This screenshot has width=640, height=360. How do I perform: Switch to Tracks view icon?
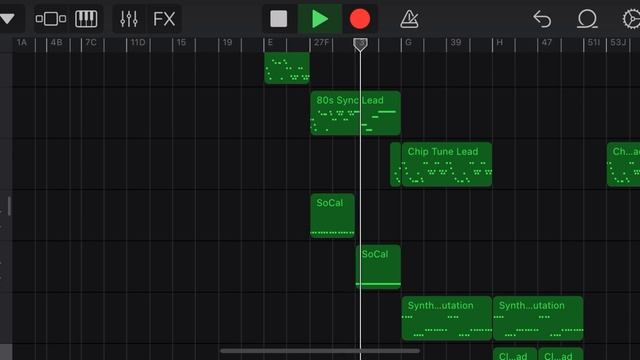(51, 19)
